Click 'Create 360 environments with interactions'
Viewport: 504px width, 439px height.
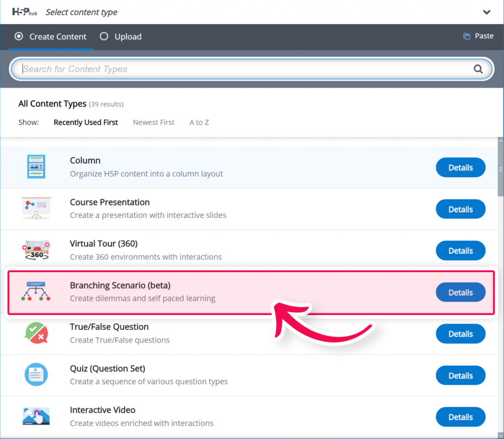click(146, 257)
